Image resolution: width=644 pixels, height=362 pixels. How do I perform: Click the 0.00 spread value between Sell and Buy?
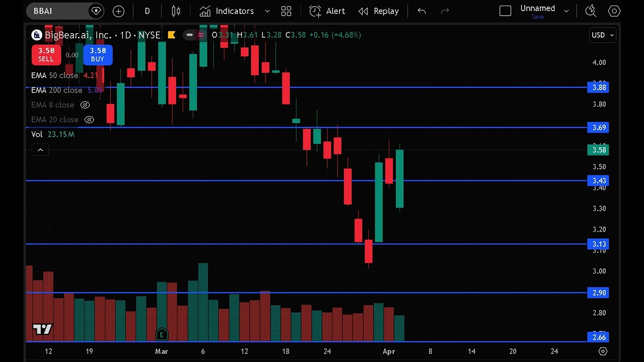click(72, 55)
